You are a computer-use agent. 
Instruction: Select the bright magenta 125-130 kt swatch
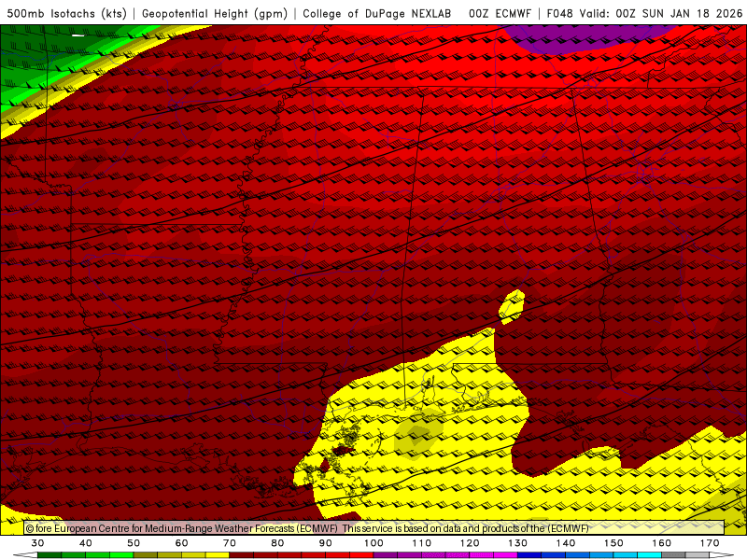coord(505,555)
